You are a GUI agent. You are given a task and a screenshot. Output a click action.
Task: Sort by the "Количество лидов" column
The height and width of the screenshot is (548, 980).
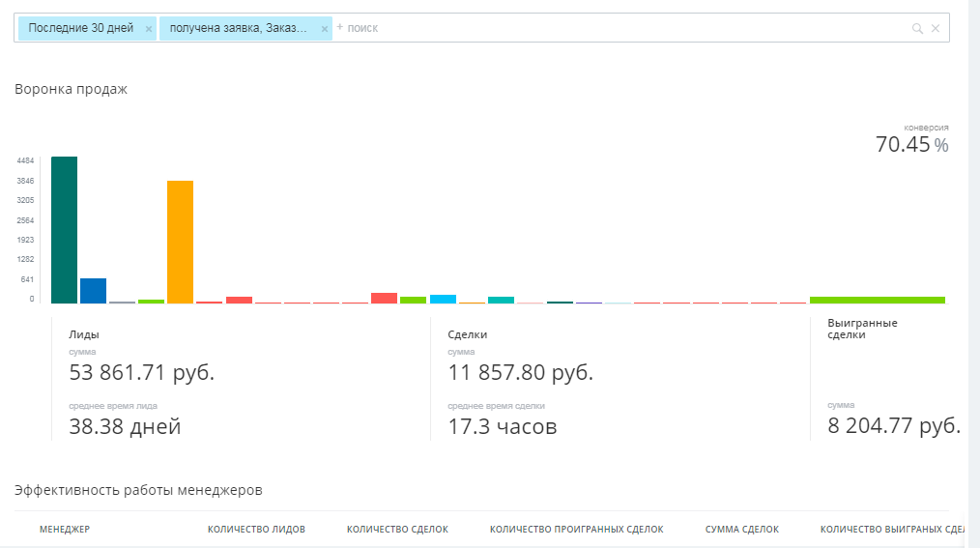(256, 530)
